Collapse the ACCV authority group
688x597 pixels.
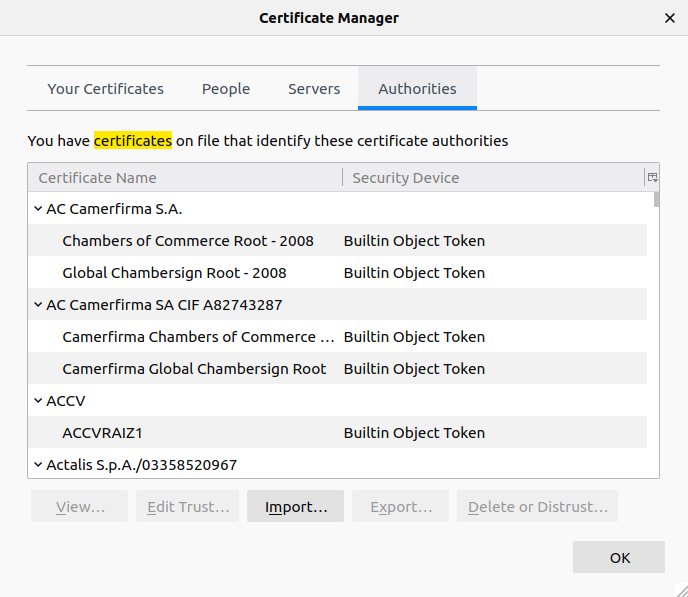(38, 401)
